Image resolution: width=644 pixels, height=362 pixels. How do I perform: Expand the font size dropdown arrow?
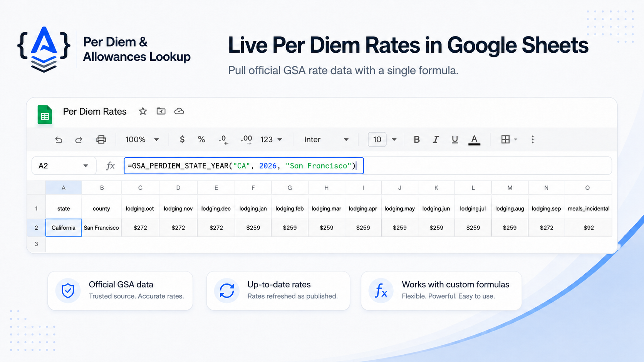click(394, 139)
